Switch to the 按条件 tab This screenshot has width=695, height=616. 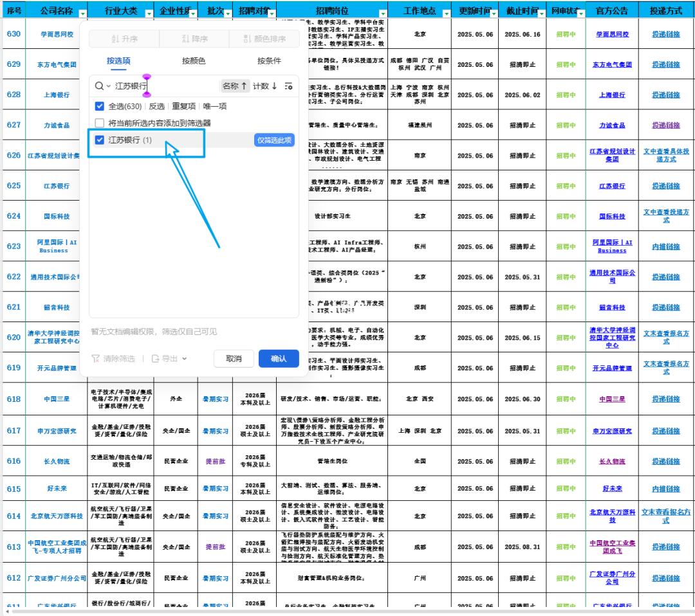pos(269,61)
